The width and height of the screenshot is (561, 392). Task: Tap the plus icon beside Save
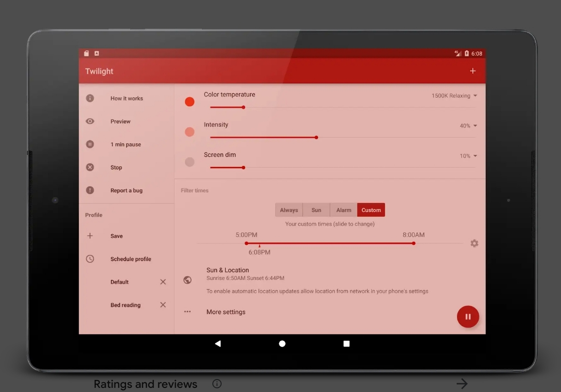click(90, 236)
